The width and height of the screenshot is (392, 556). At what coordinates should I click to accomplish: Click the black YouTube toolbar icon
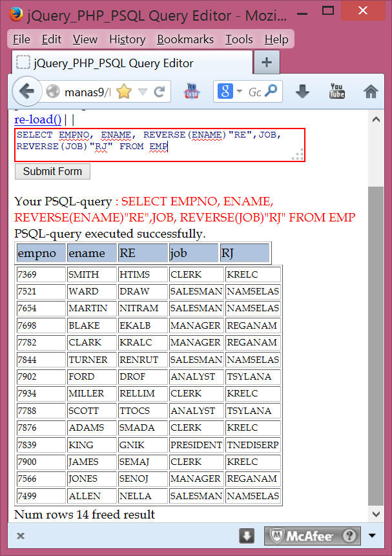(x=336, y=91)
